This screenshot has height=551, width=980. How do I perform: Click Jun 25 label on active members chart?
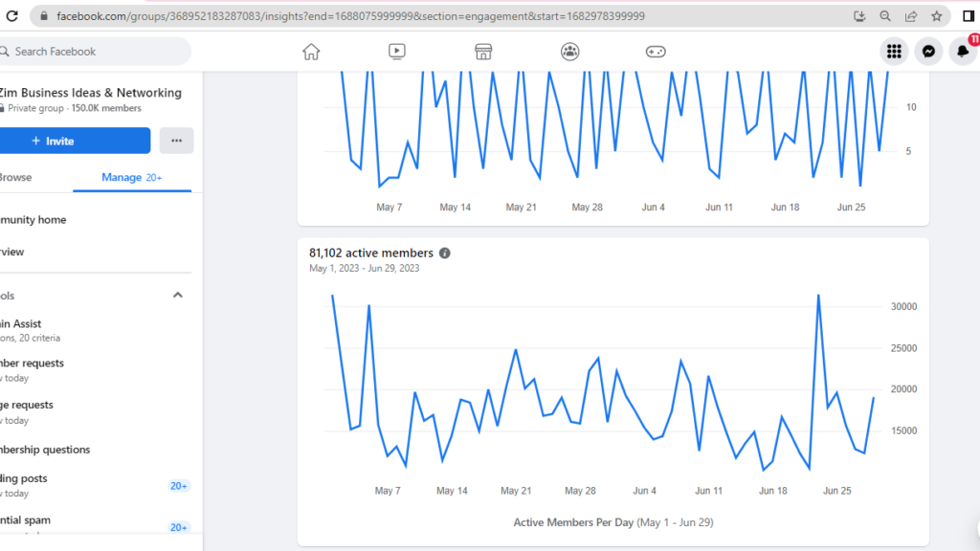click(x=836, y=491)
